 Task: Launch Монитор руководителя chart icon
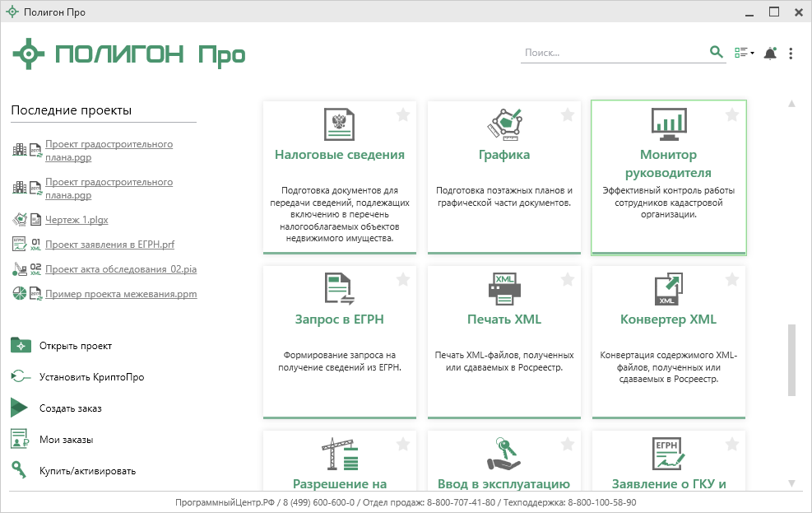(x=668, y=124)
